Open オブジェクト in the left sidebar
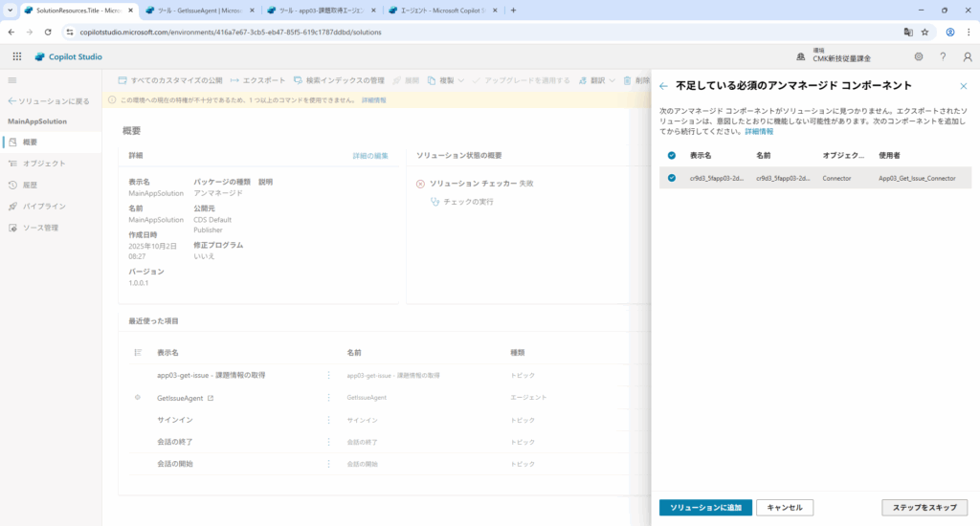980x526 pixels. pos(44,164)
